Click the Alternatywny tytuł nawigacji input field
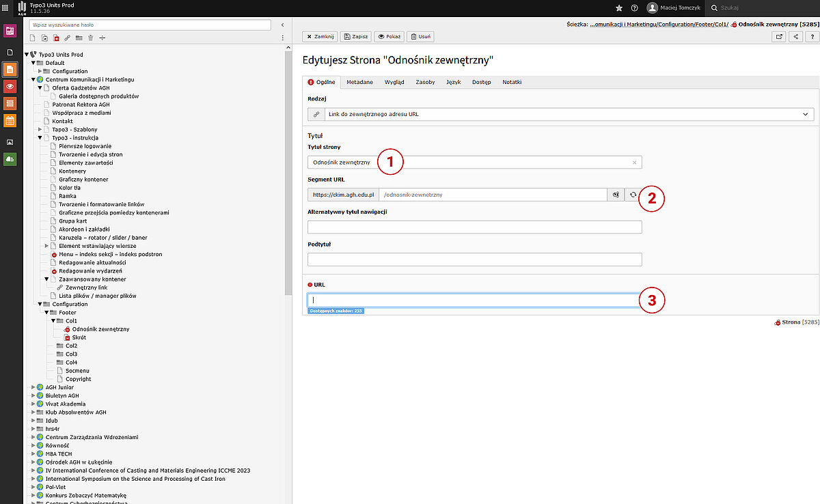The height and width of the screenshot is (504, 820). click(x=474, y=227)
